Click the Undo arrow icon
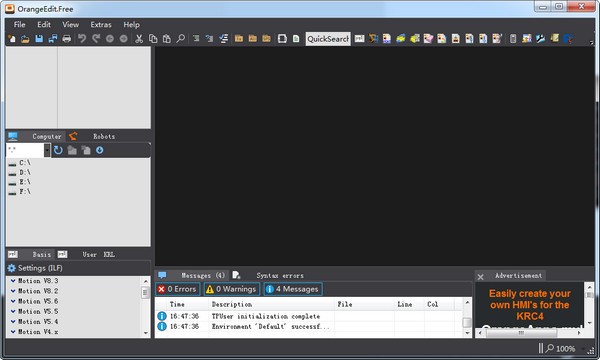 coord(82,39)
